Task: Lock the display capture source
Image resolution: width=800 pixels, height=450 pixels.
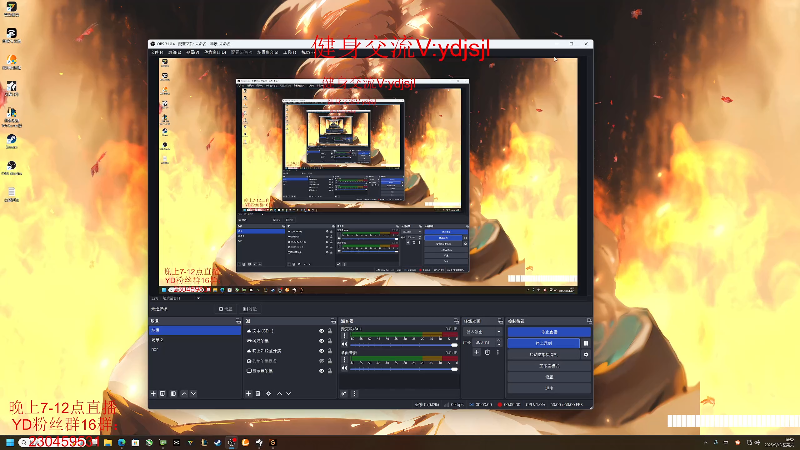Action: 330,370
